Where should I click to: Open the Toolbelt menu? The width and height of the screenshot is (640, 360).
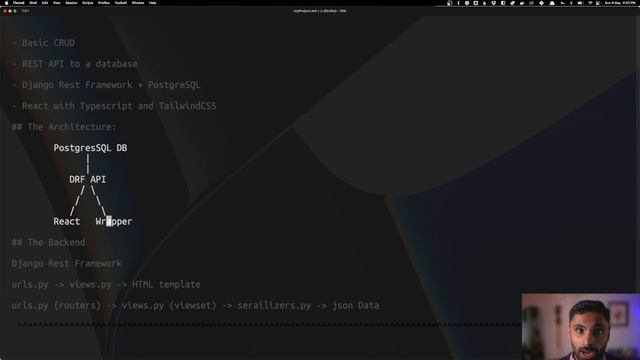pos(121,3)
